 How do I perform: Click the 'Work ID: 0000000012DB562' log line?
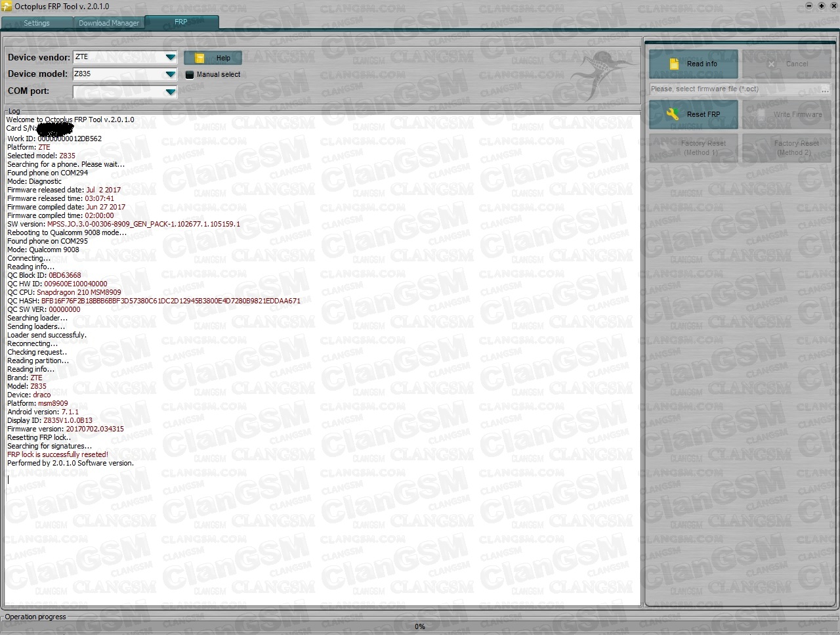[x=54, y=139]
